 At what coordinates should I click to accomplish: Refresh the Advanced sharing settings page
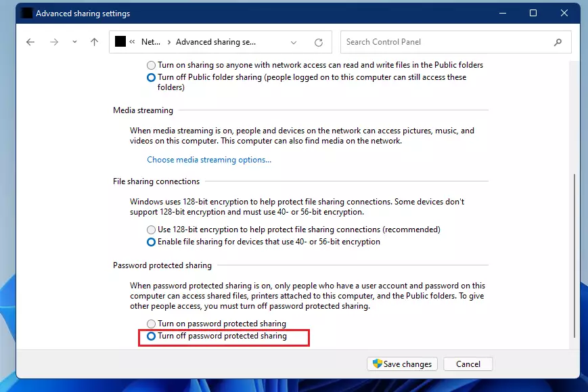(x=319, y=43)
